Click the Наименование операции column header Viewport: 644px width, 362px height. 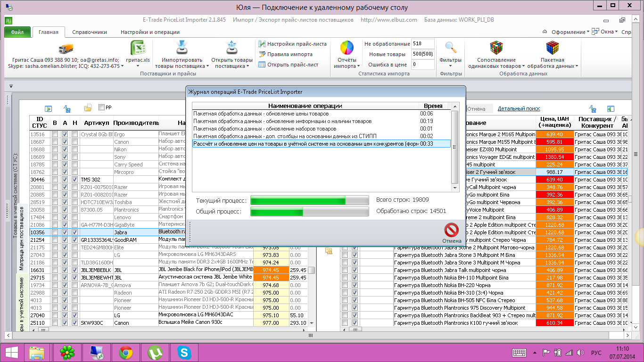click(305, 106)
